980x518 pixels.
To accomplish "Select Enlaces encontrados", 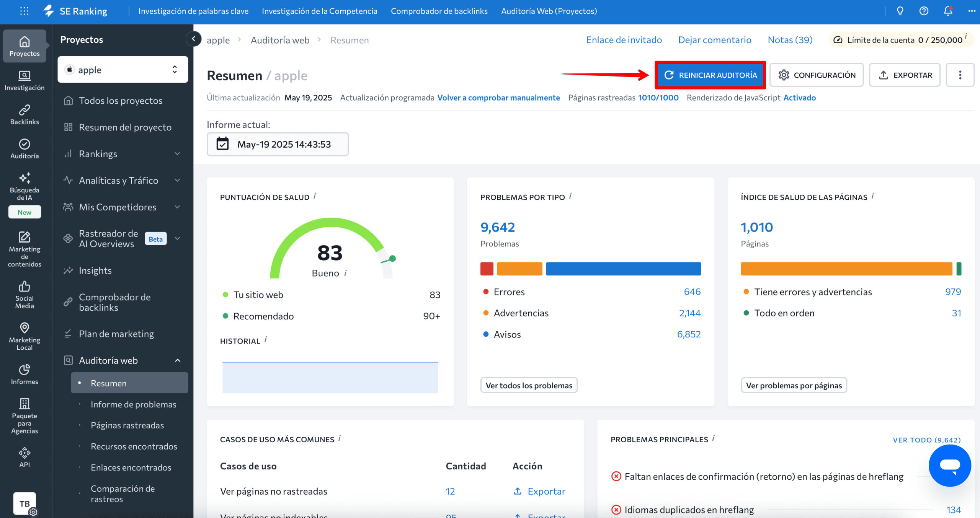I will point(131,468).
